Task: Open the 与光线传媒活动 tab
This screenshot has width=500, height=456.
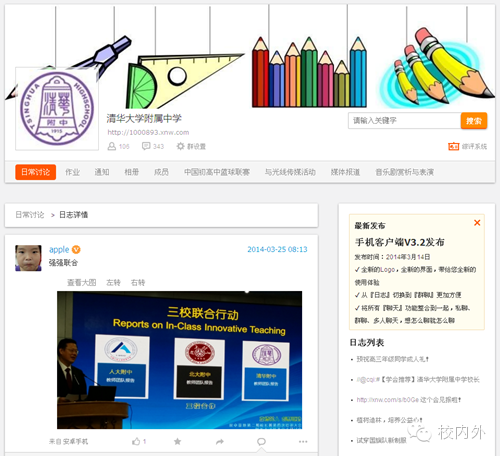Action: (290, 172)
